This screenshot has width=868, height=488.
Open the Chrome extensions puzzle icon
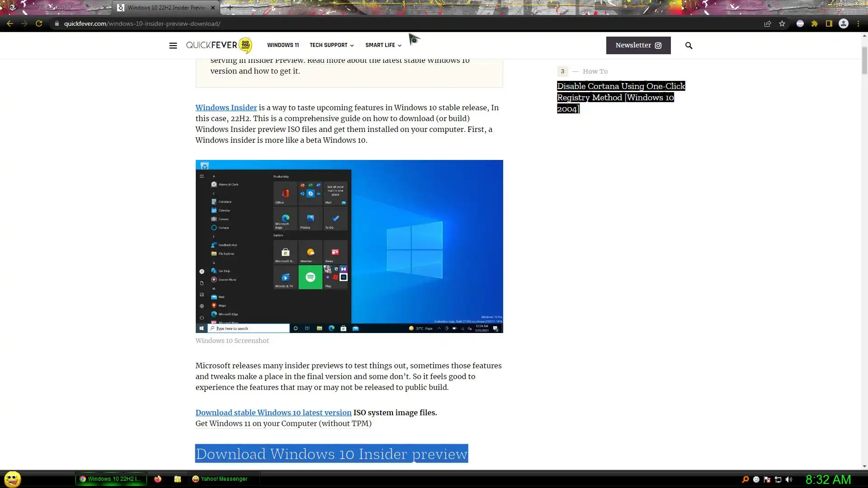click(815, 24)
